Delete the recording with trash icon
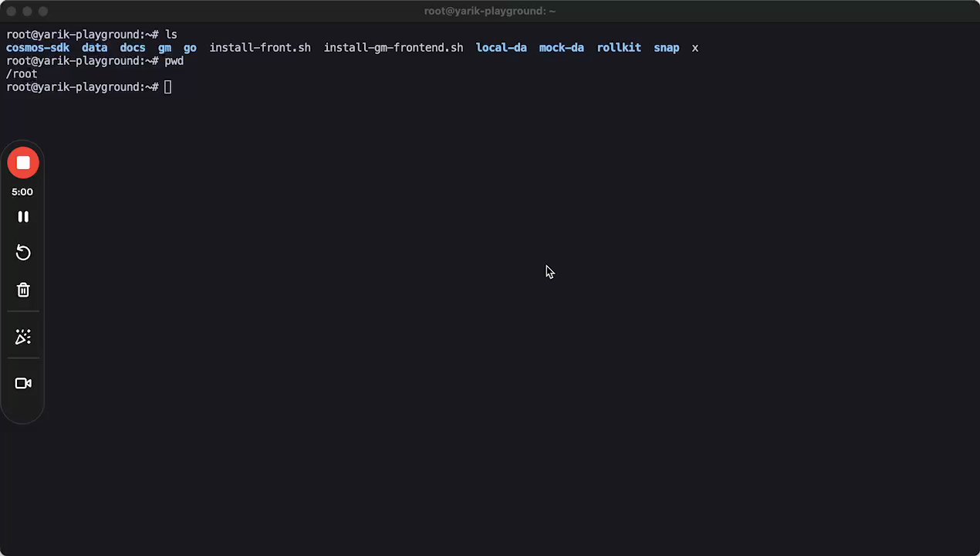Screen dimensions: 980x556 point(23,290)
